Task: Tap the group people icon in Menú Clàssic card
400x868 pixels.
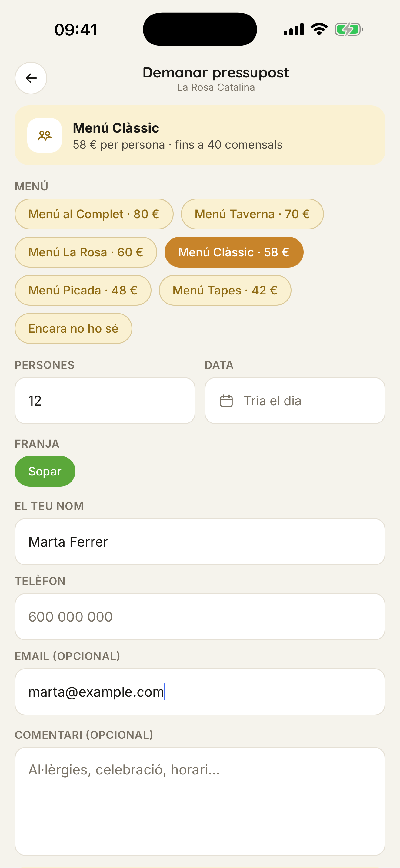Action: coord(45,136)
